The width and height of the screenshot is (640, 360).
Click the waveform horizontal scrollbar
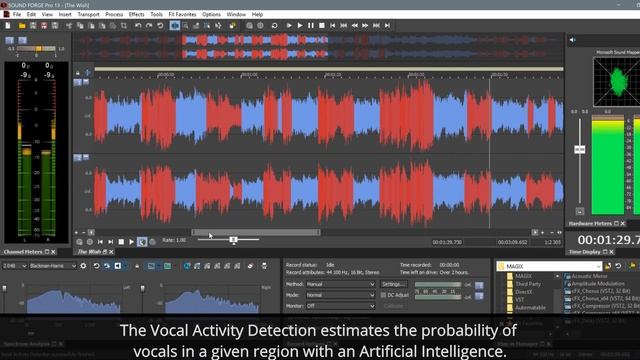coord(256,232)
